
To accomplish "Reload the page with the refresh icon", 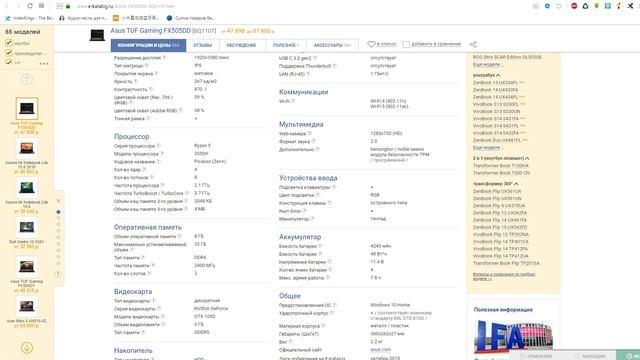I will (30, 6).
